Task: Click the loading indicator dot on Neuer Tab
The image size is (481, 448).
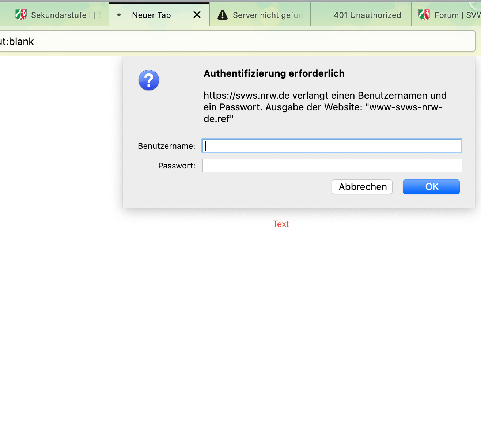Action: tap(119, 15)
